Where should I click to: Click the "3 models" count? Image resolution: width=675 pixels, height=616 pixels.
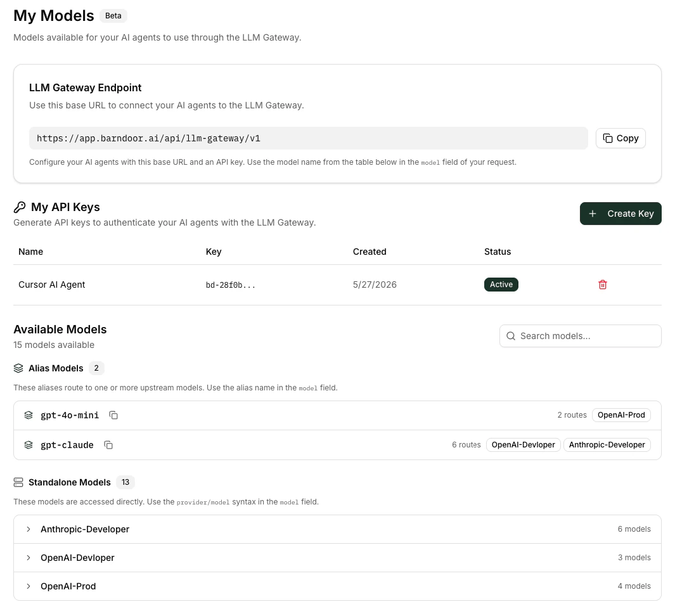634,558
